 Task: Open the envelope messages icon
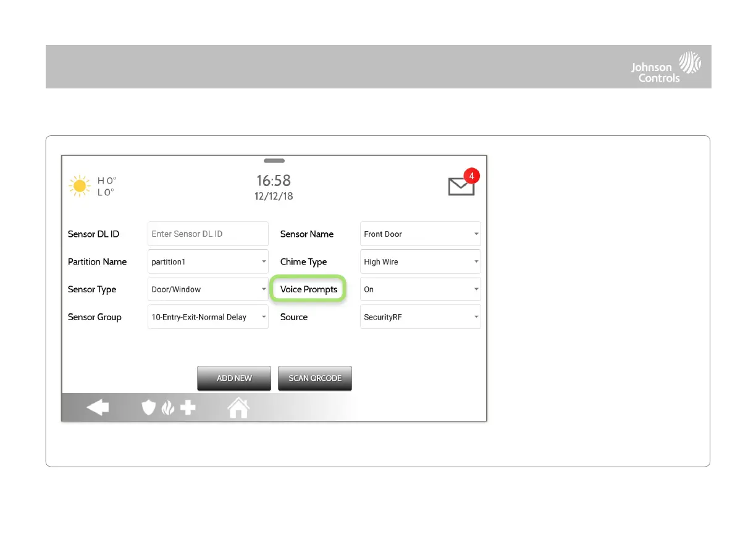point(461,186)
